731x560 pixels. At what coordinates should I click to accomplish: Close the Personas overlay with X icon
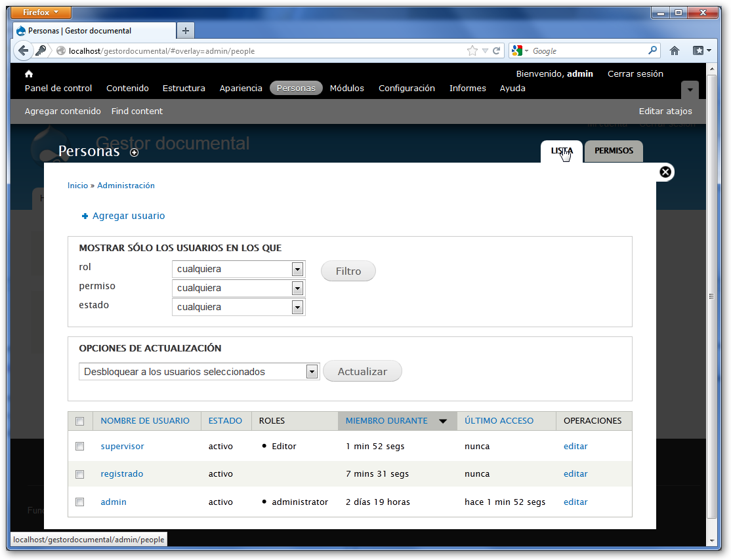click(x=665, y=172)
